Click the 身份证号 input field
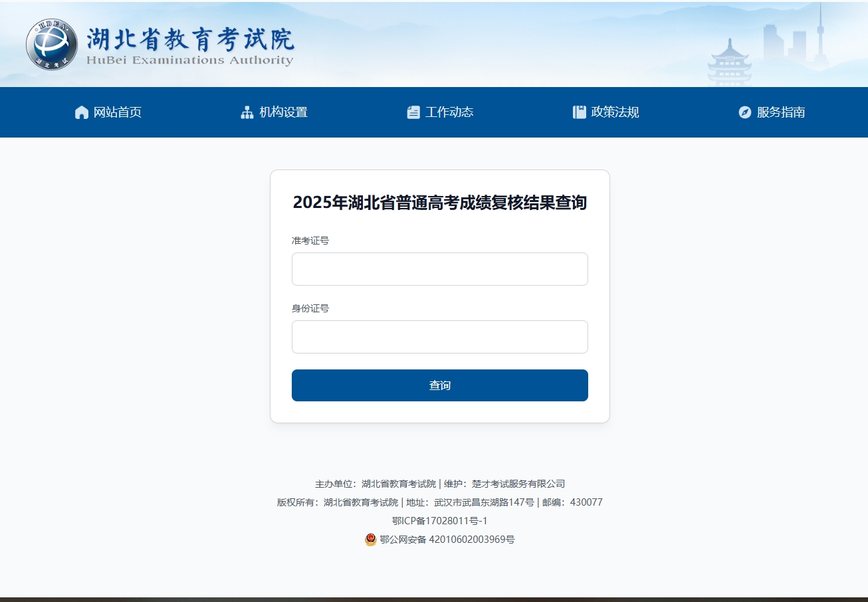The height and width of the screenshot is (602, 868). tap(439, 337)
